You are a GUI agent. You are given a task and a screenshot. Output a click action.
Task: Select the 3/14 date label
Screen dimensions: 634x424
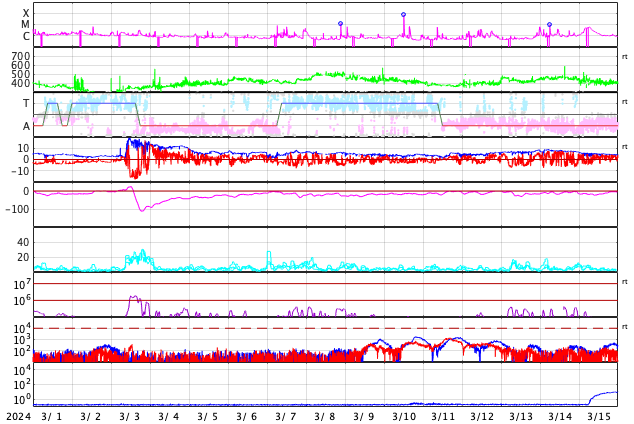point(560,416)
